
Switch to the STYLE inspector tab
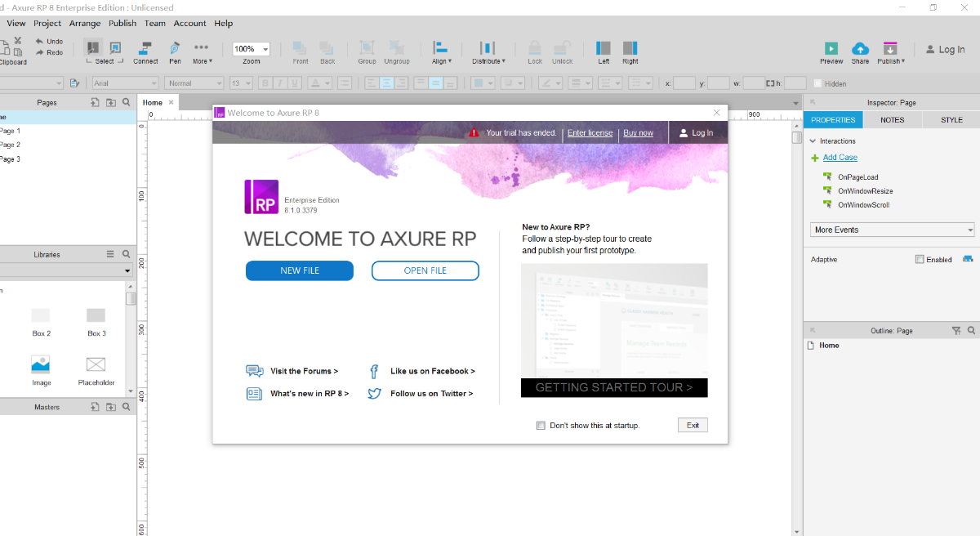tap(951, 120)
